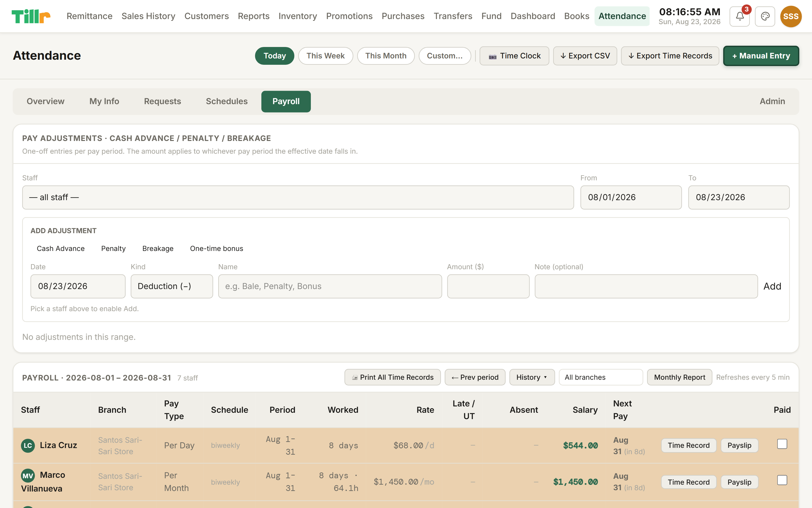Click Marco Villanueva's salary $1,450.00
This screenshot has height=508, width=812.
click(x=575, y=482)
